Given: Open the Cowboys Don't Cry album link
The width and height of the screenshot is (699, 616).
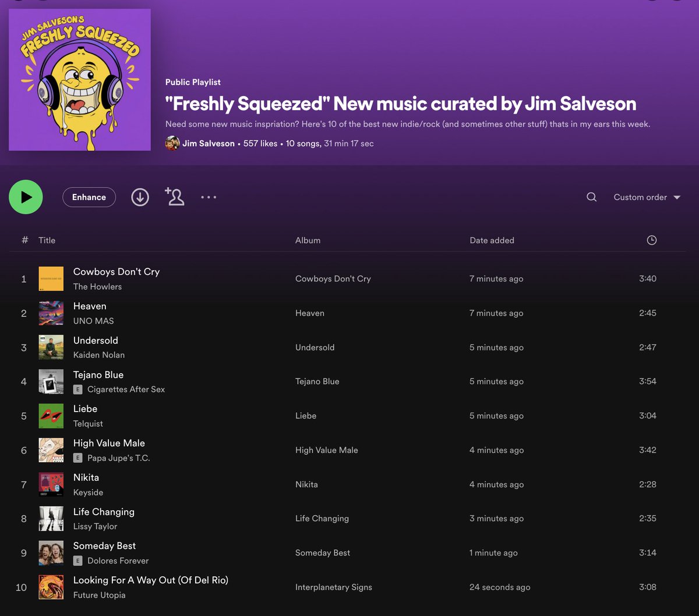Looking at the screenshot, I should (333, 279).
